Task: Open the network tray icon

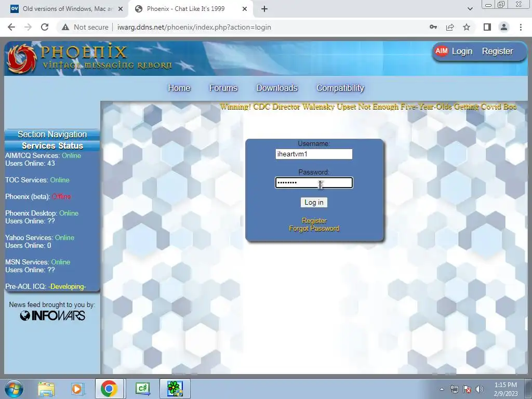Action: click(454, 389)
